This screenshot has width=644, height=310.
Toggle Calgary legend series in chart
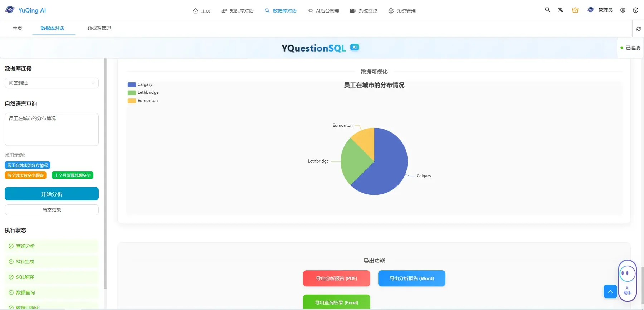pyautogui.click(x=140, y=84)
